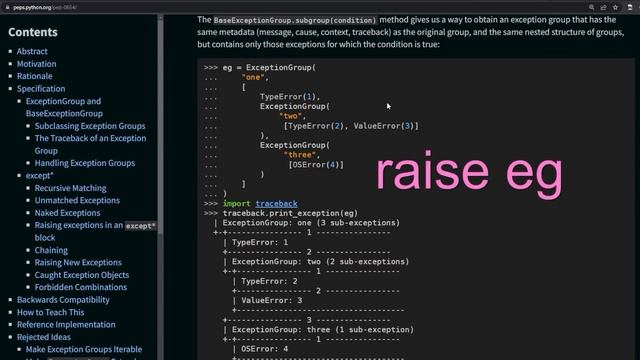Viewport: 640px width, 360px height.
Task: Go to Caught Exception Objects
Action: (82, 275)
